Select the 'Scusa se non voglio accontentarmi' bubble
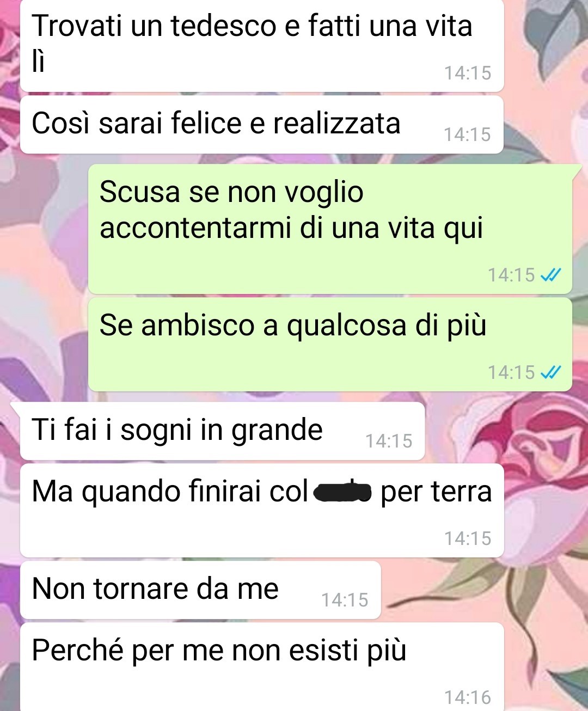Screen dimensions: 588x711 [330, 229]
